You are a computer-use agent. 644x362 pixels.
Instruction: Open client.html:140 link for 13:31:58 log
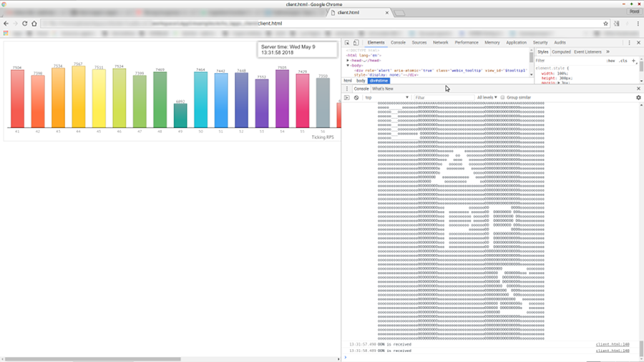[x=613, y=351]
